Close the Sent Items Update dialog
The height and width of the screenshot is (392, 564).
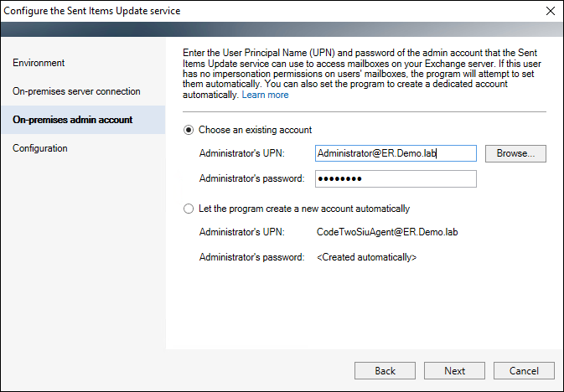click(x=551, y=11)
